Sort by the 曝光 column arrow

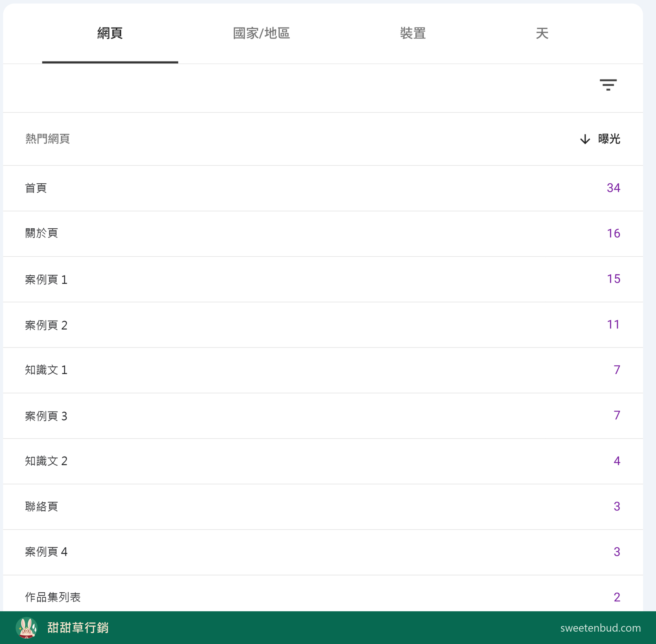pos(585,139)
